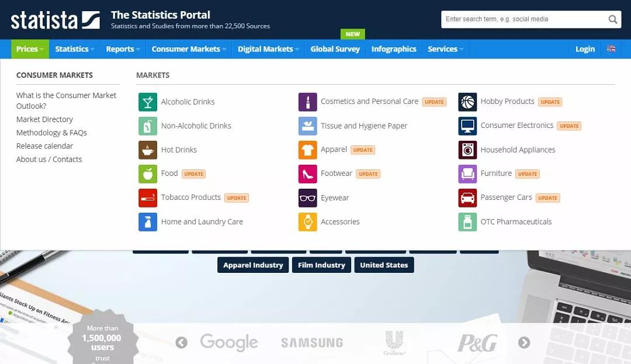Select the Tobacco Products market link
The width and height of the screenshot is (631, 364).
[x=190, y=197]
